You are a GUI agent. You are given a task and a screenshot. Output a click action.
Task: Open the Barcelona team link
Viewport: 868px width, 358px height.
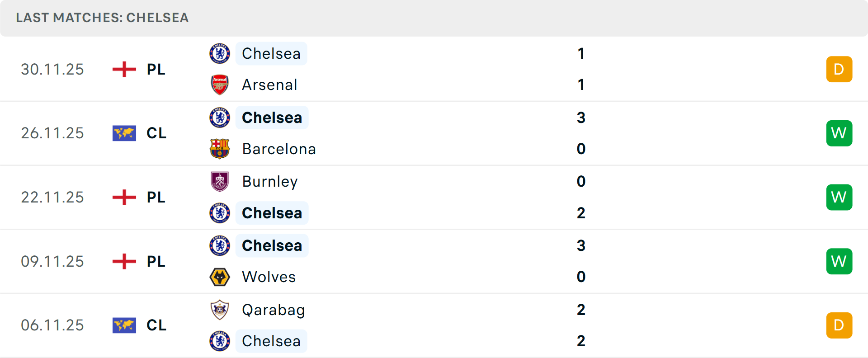coord(279,149)
